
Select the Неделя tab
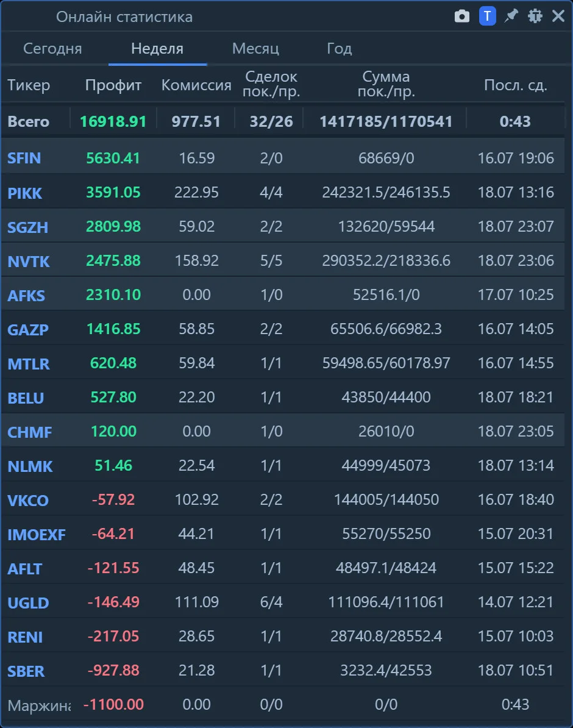pyautogui.click(x=157, y=48)
